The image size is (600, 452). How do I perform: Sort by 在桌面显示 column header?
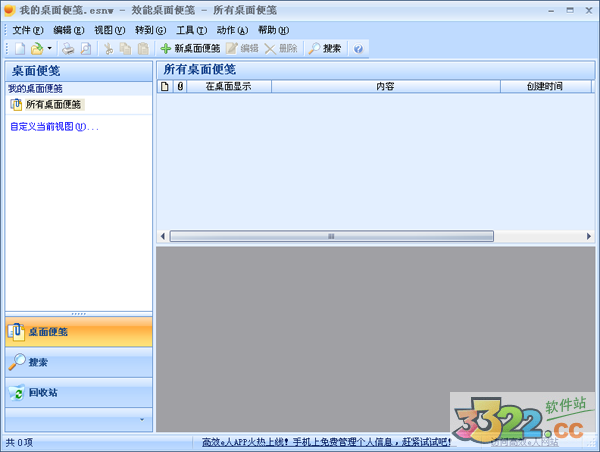pyautogui.click(x=229, y=86)
